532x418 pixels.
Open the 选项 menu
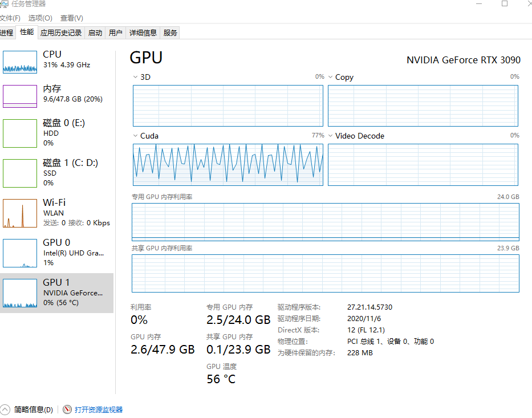point(39,18)
